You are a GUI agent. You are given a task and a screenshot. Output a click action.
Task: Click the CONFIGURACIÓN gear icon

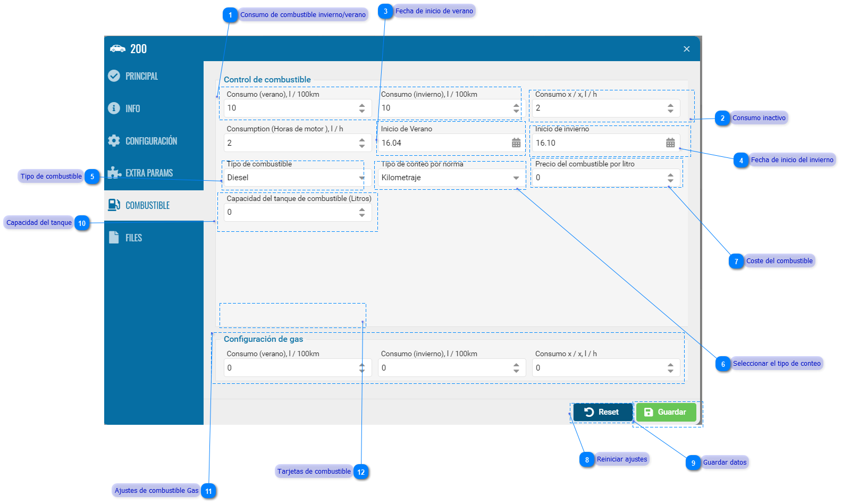(114, 141)
